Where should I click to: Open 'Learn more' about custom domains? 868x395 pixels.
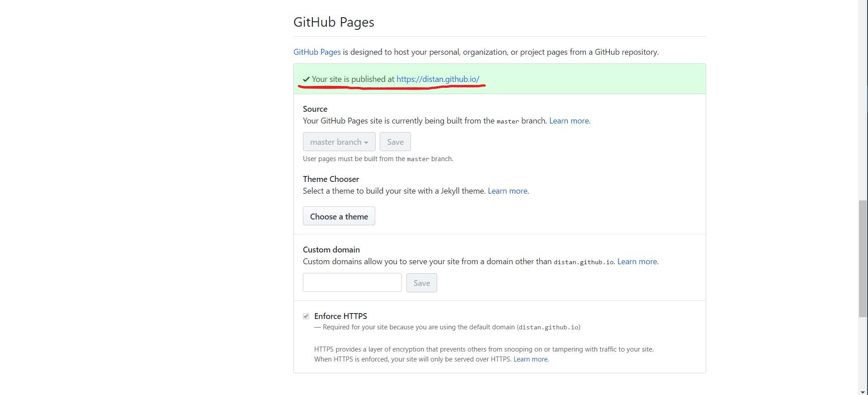pos(637,262)
